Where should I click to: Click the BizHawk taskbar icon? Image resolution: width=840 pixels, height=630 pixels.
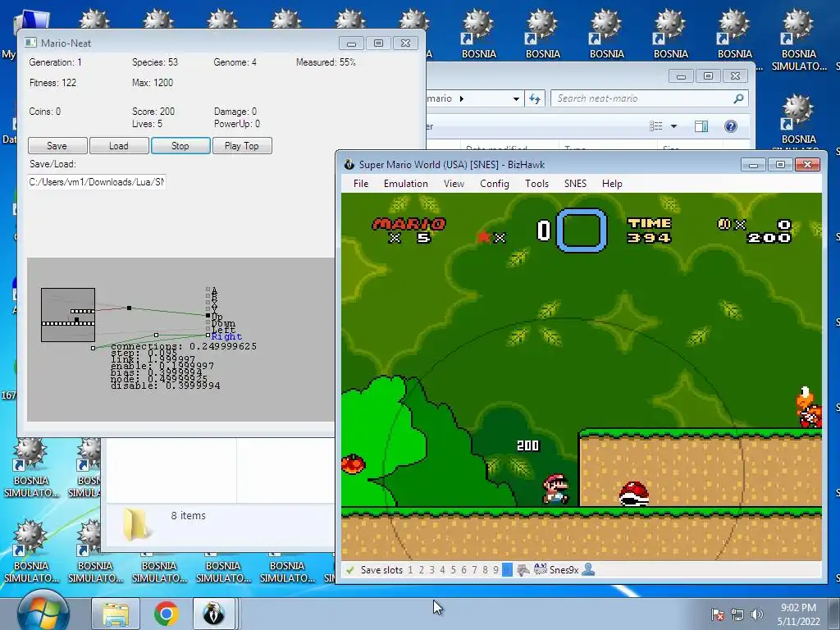coord(213,614)
